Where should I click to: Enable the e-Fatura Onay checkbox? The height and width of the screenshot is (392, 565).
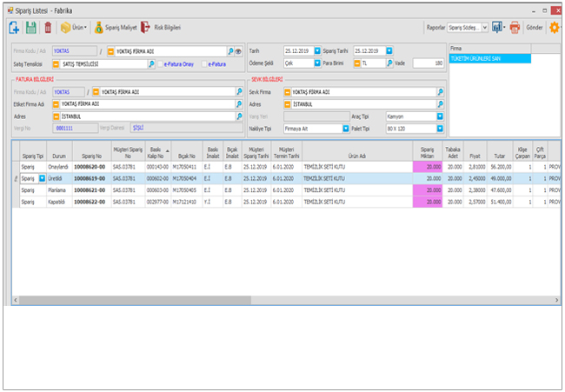(x=161, y=63)
